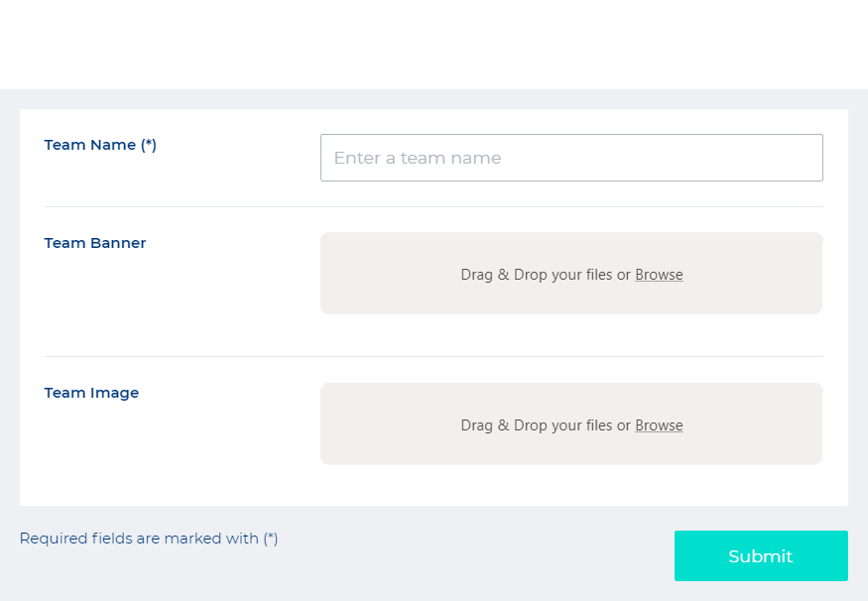This screenshot has height=601, width=868.
Task: Click the divider line above Team Image row
Action: tap(434, 356)
